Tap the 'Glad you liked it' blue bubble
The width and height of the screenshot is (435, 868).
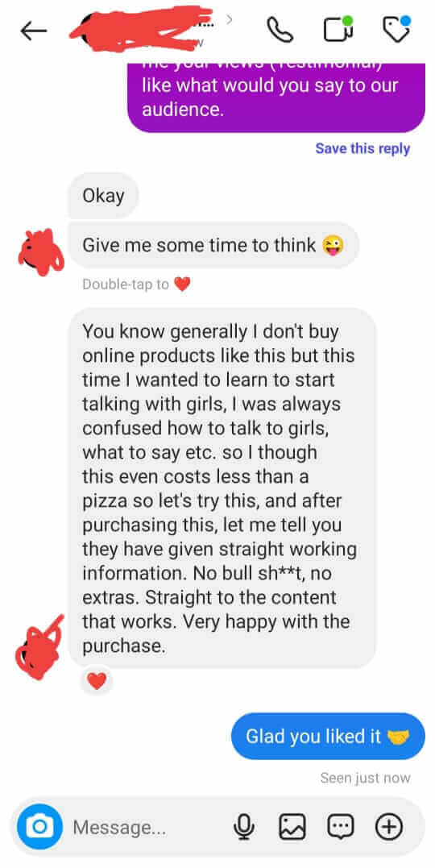point(328,737)
